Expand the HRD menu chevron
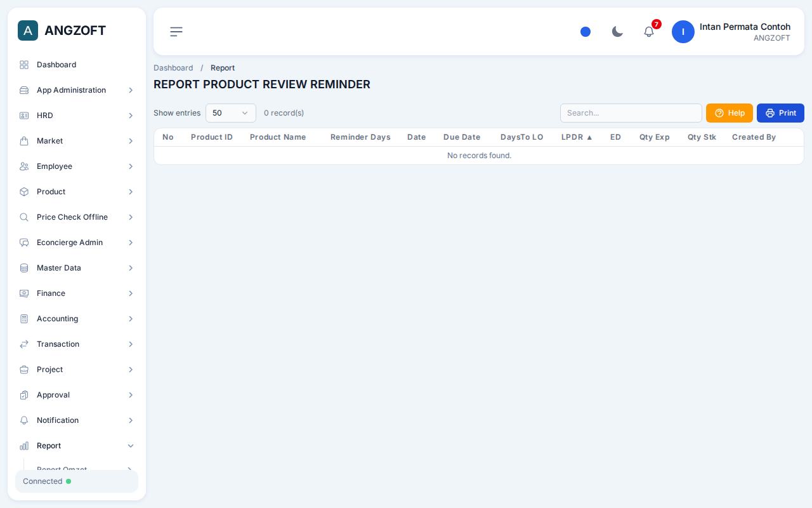This screenshot has height=508, width=812. [x=131, y=116]
